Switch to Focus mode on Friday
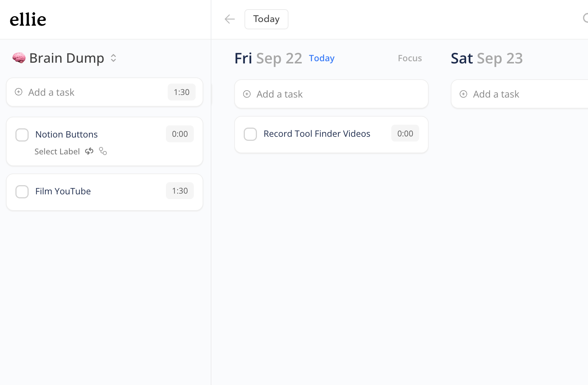Screen dimensions: 588x385 (x=410, y=58)
